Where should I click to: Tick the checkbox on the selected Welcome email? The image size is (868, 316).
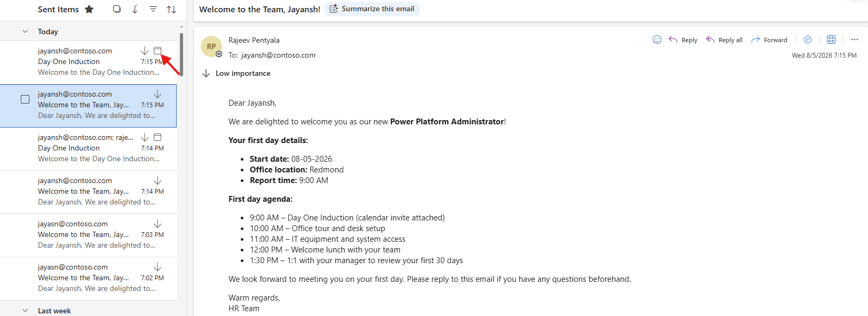click(x=25, y=99)
